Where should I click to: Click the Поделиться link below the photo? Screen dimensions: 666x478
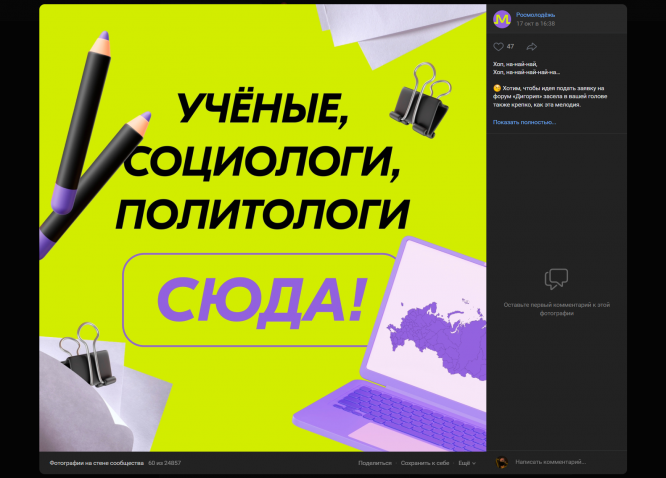tap(375, 463)
